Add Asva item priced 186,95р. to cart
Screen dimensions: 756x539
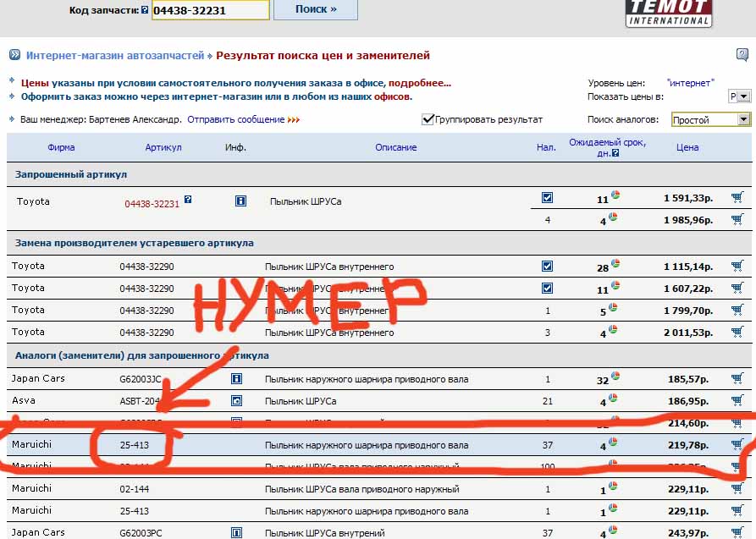(737, 400)
